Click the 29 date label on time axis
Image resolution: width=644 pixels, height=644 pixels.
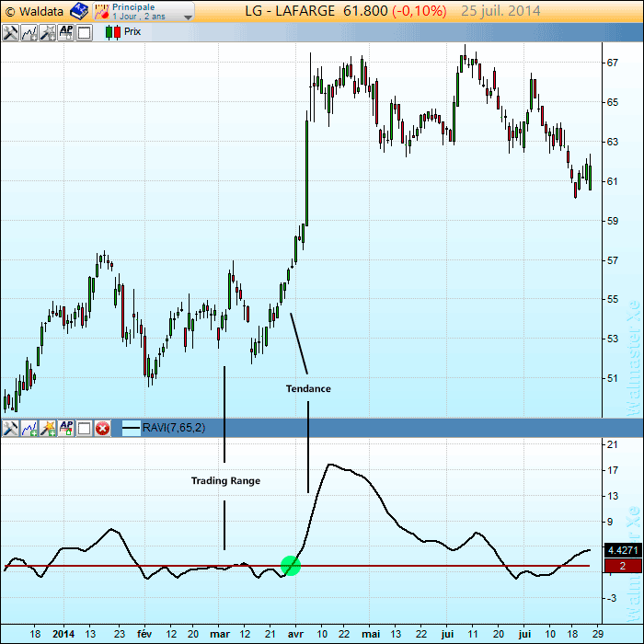tap(598, 634)
